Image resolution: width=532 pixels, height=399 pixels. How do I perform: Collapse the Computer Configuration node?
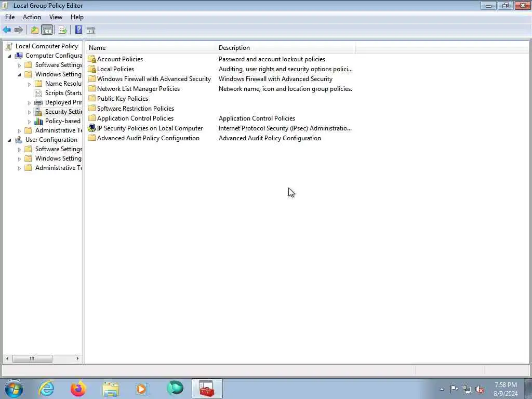pyautogui.click(x=9, y=56)
